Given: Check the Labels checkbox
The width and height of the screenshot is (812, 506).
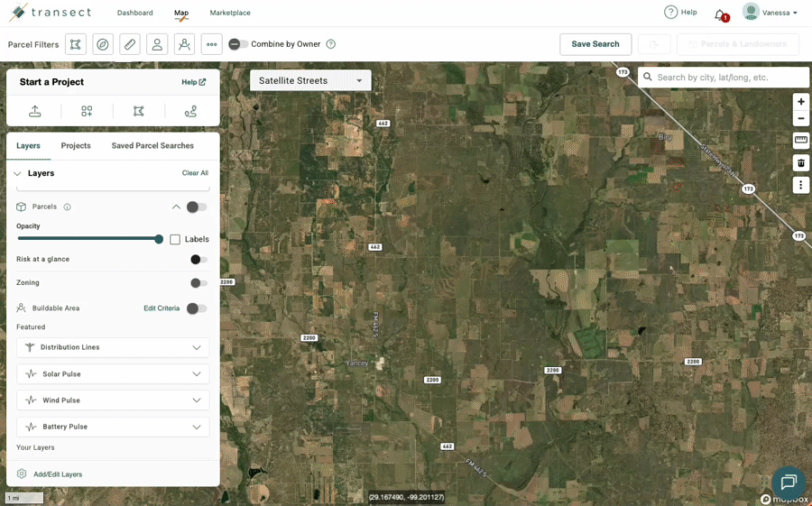Looking at the screenshot, I should point(175,239).
